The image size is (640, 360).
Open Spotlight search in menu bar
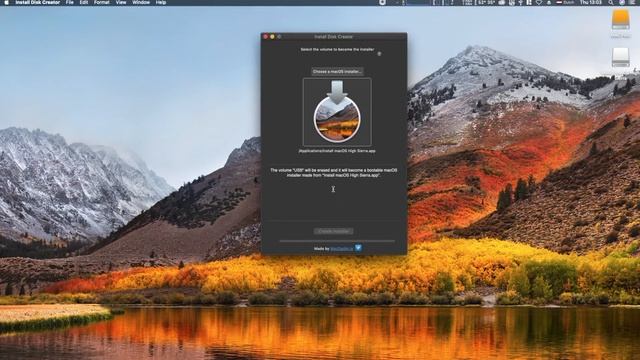point(611,2)
